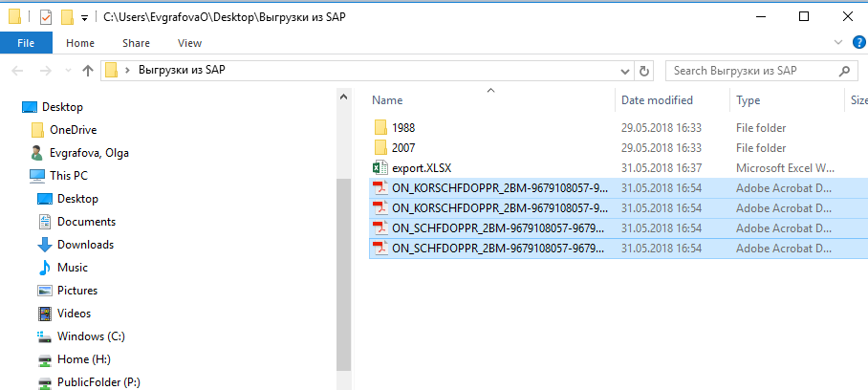Select Windows (C:) drive in sidebar
The height and width of the screenshot is (390, 868).
pos(91,336)
